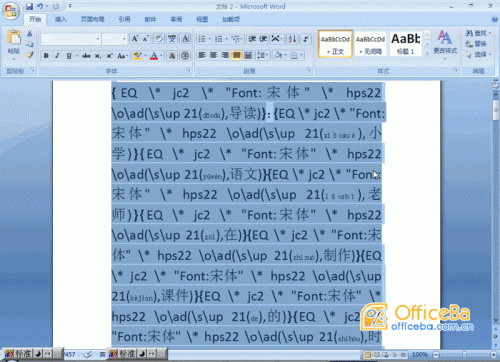Viewport: 500px width, 362px height.
Task: Open the Borders dropdown
Action: (296, 55)
